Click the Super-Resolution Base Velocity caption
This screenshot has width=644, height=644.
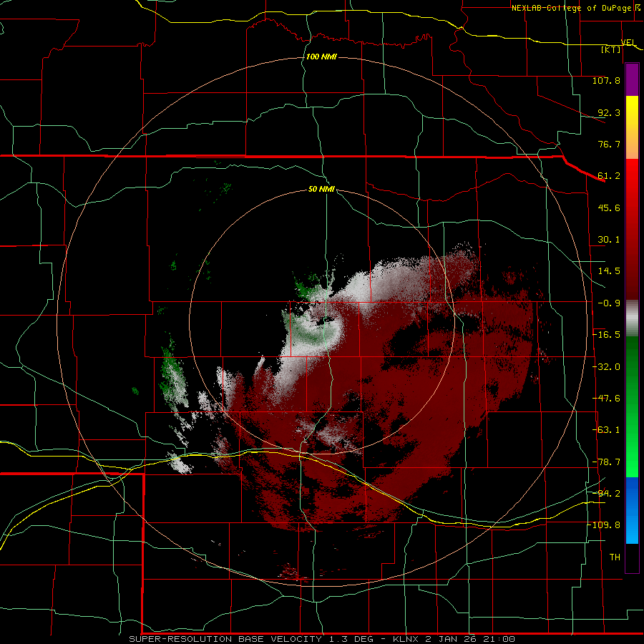pos(321,639)
